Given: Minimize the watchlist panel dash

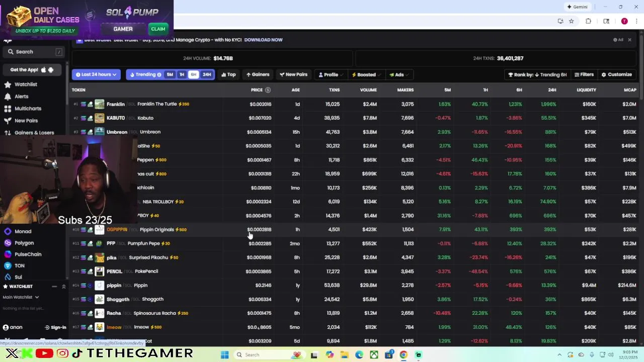Looking at the screenshot, I should click(54, 287).
